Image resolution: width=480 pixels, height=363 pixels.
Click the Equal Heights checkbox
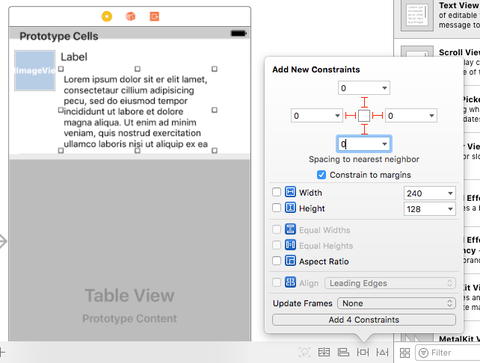coord(276,245)
